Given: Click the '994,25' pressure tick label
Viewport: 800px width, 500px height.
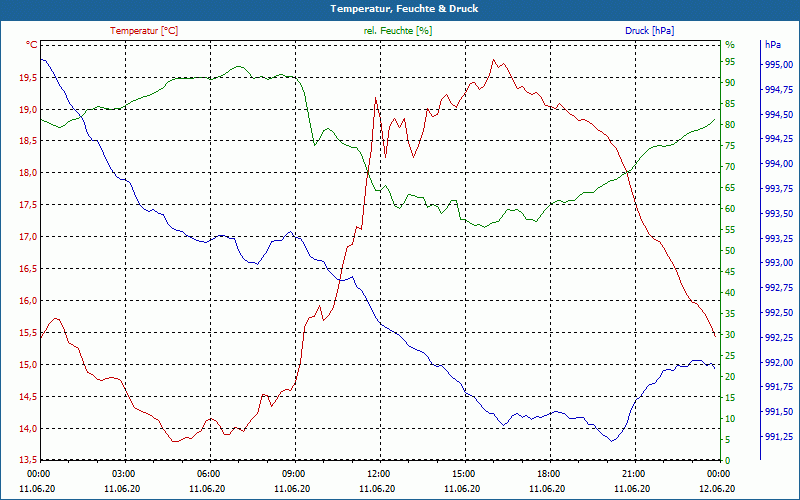Looking at the screenshot, I should tap(779, 139).
